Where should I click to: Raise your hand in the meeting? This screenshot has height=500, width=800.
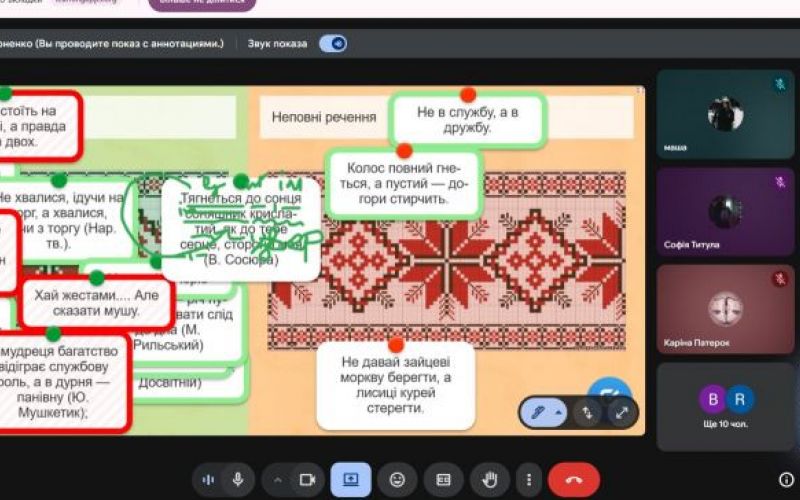490,479
